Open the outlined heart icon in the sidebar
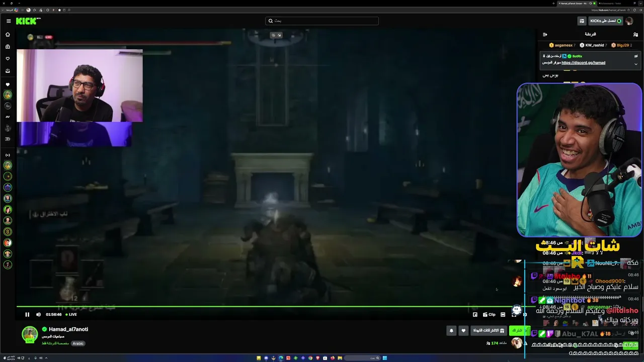 8,59
